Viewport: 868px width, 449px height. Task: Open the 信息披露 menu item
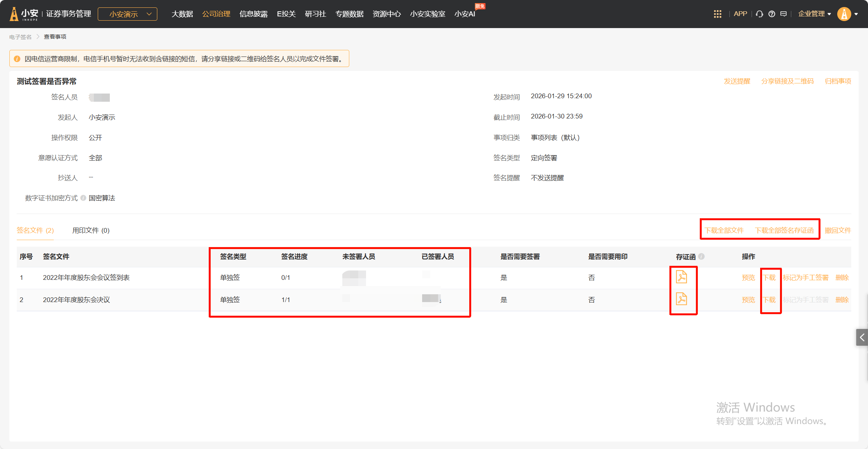(x=254, y=14)
